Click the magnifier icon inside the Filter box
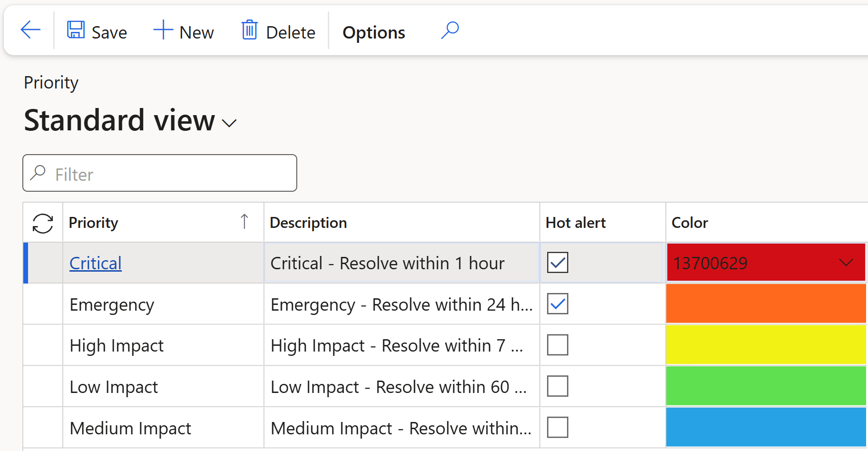 click(x=39, y=173)
